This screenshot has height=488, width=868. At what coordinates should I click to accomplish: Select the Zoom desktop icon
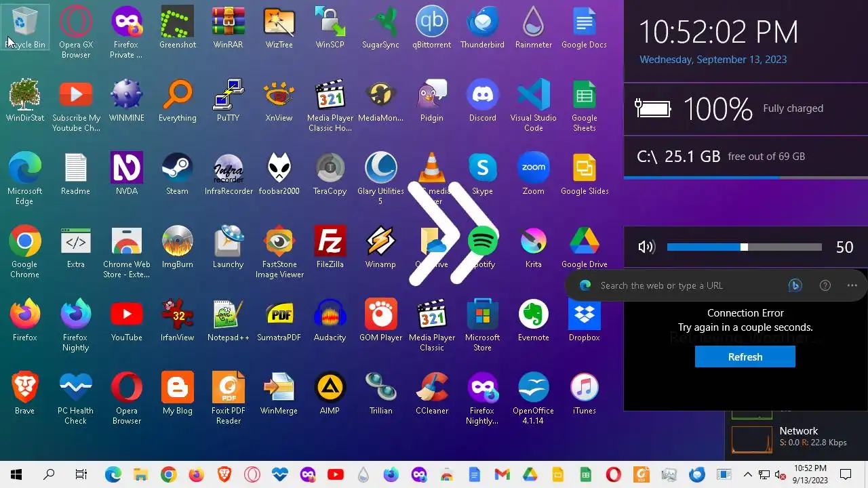coord(534,174)
